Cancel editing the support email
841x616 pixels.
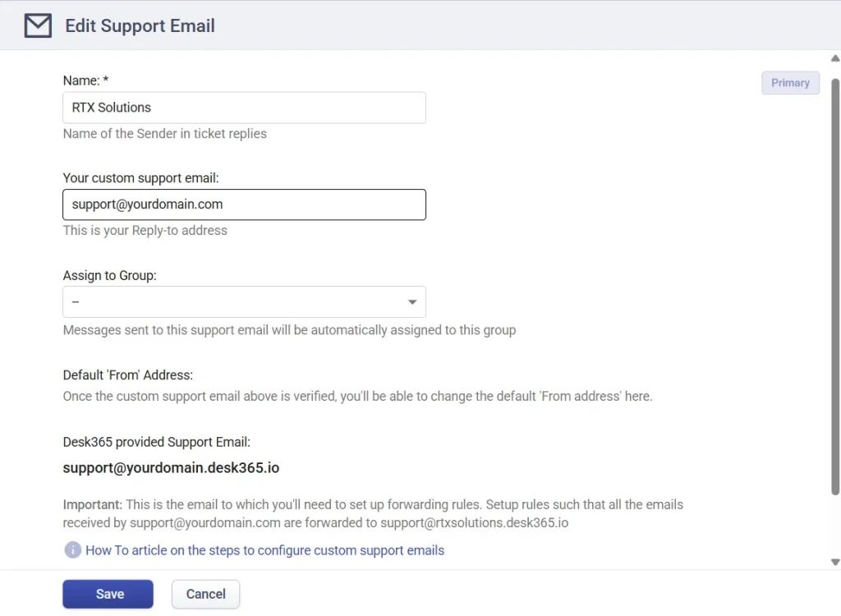pos(205,594)
